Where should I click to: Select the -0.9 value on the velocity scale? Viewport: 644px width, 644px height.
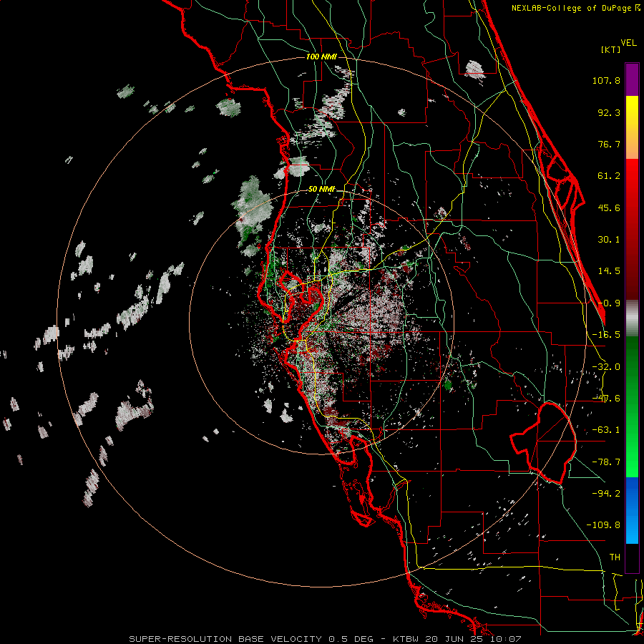point(609,303)
